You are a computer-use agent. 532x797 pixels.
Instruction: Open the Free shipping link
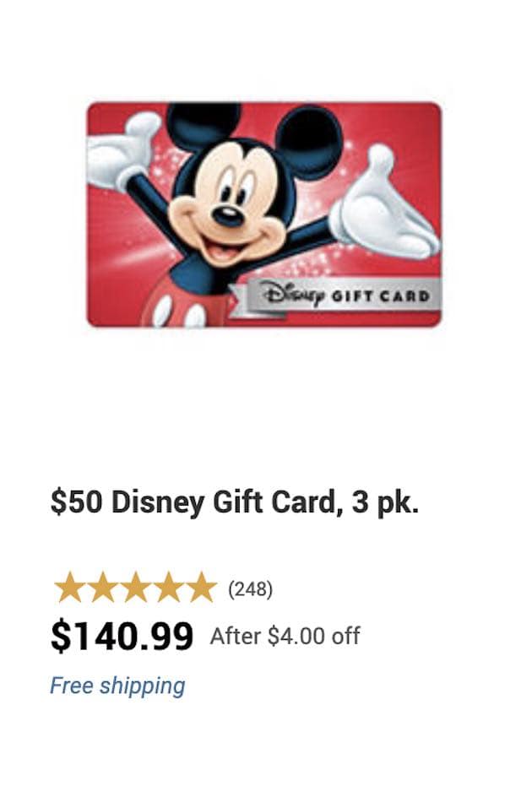point(117,686)
